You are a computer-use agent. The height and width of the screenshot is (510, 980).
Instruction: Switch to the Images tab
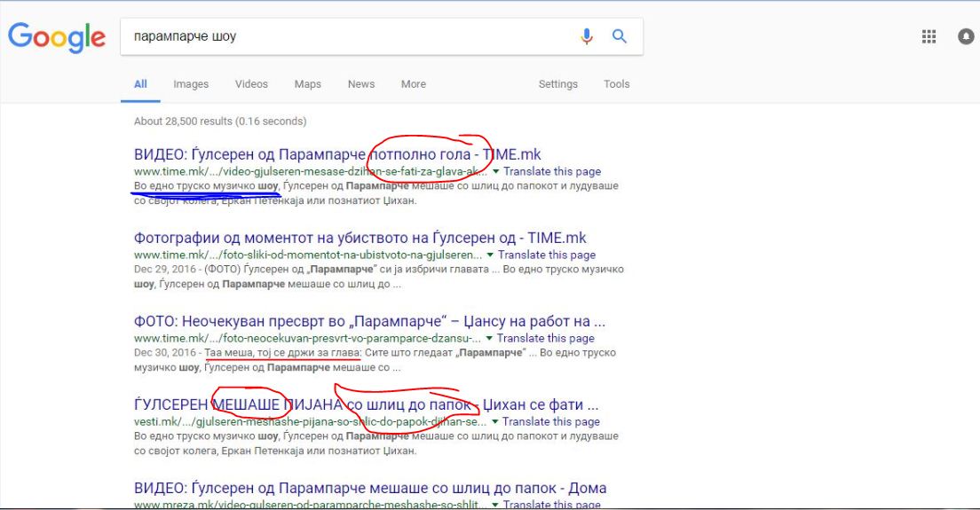tap(191, 84)
